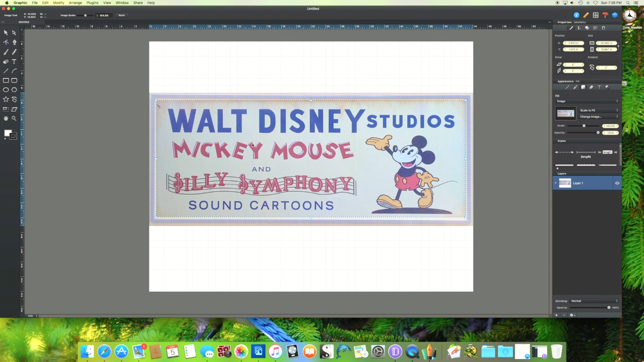This screenshot has width=644, height=362.
Task: Click the black stroke color swatch
Action: (x=13, y=136)
